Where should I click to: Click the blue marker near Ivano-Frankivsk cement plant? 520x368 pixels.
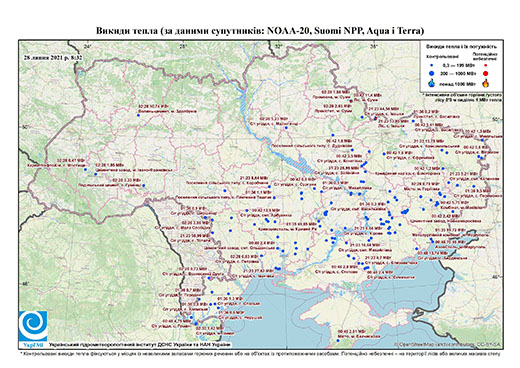(96, 174)
